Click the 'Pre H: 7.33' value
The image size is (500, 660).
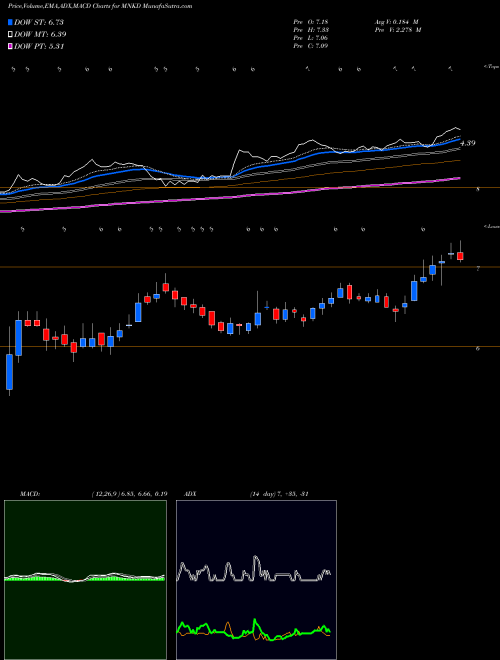311,30
